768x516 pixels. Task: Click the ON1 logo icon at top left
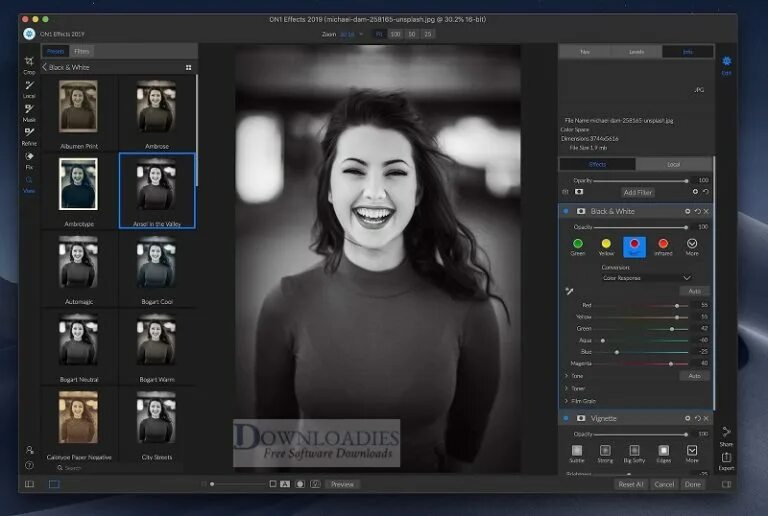(x=29, y=34)
